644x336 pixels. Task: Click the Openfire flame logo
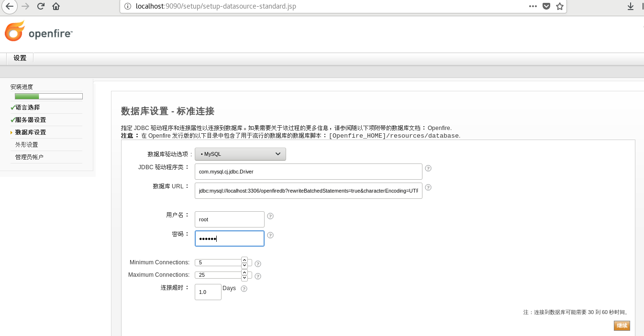(14, 31)
